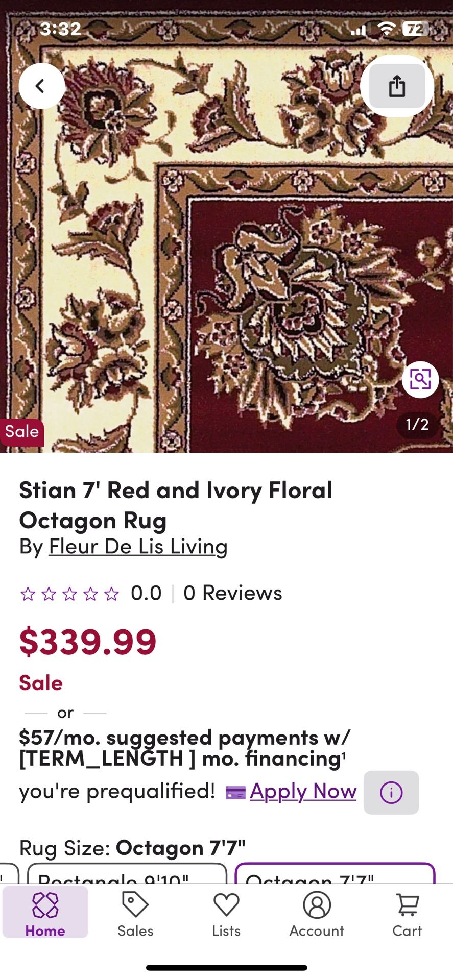Tap the Sale badge on the image
Screen dimensions: 453x980
pos(22,432)
